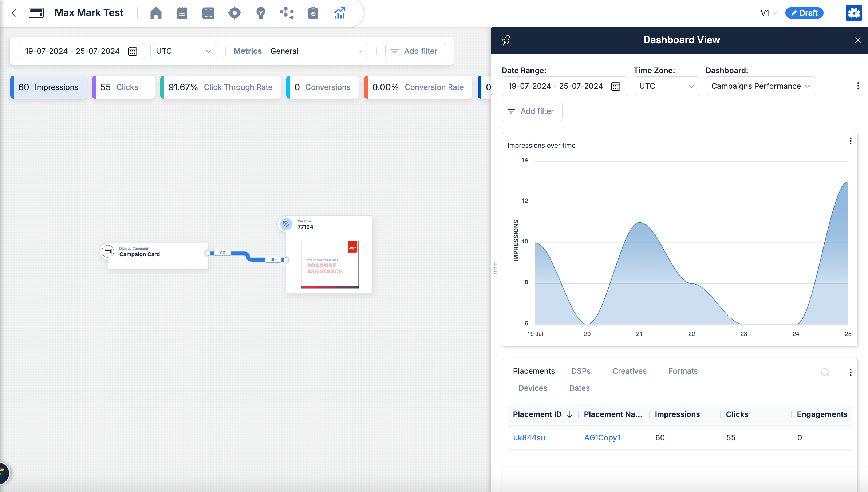The width and height of the screenshot is (868, 492).
Task: Open dashboard options three-dot menu
Action: (x=858, y=86)
